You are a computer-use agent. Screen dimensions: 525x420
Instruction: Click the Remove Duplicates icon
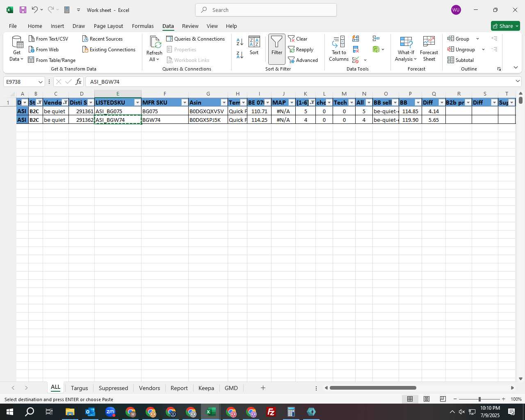point(356,49)
